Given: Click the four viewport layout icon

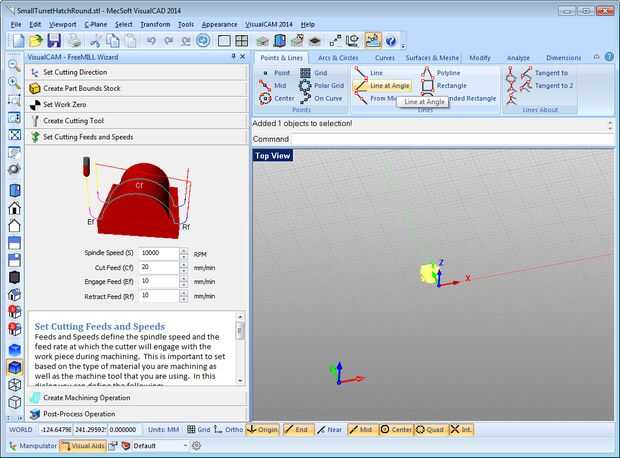Looking at the screenshot, I should (241, 40).
